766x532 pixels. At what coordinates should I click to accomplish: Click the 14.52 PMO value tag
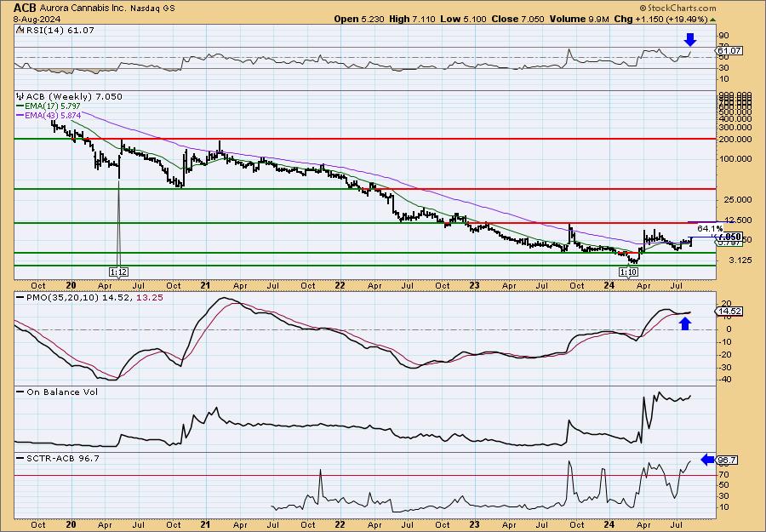[730, 312]
